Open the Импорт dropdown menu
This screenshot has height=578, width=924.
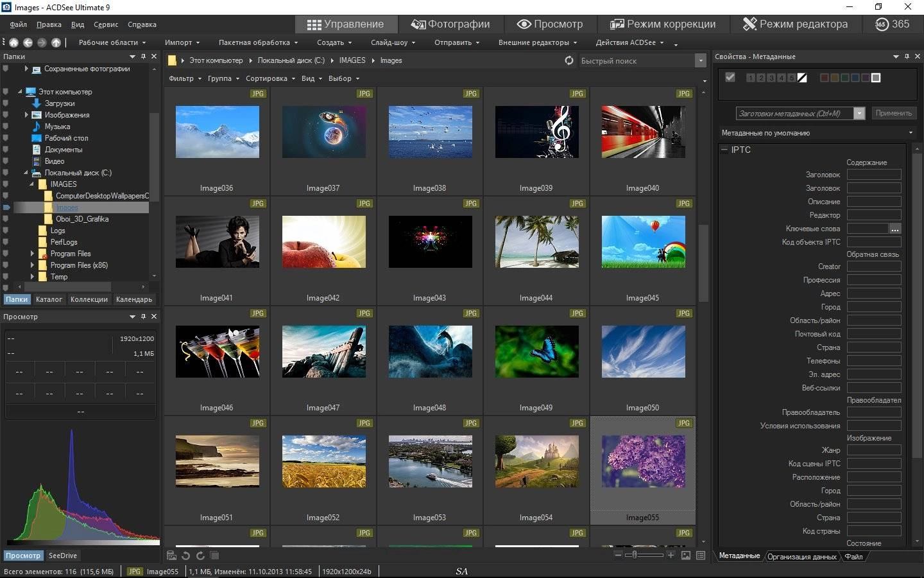click(x=182, y=42)
